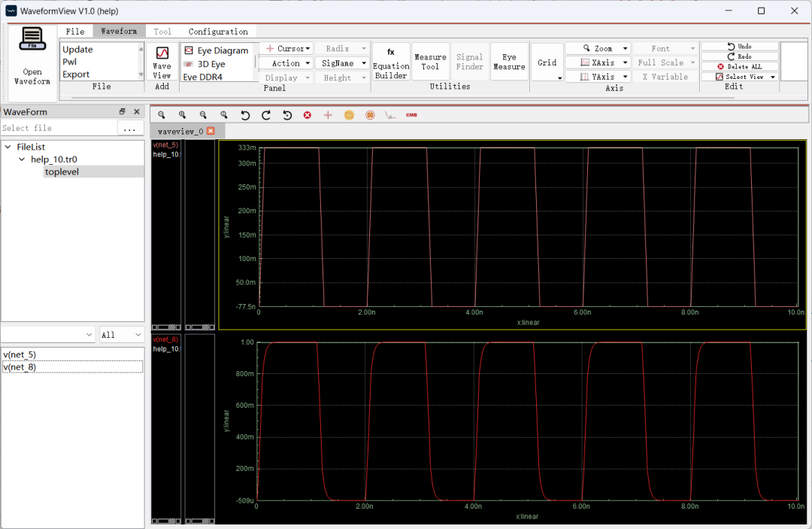Click first zoom magnifier in wave toolbar
This screenshot has height=529, width=812.
(162, 115)
